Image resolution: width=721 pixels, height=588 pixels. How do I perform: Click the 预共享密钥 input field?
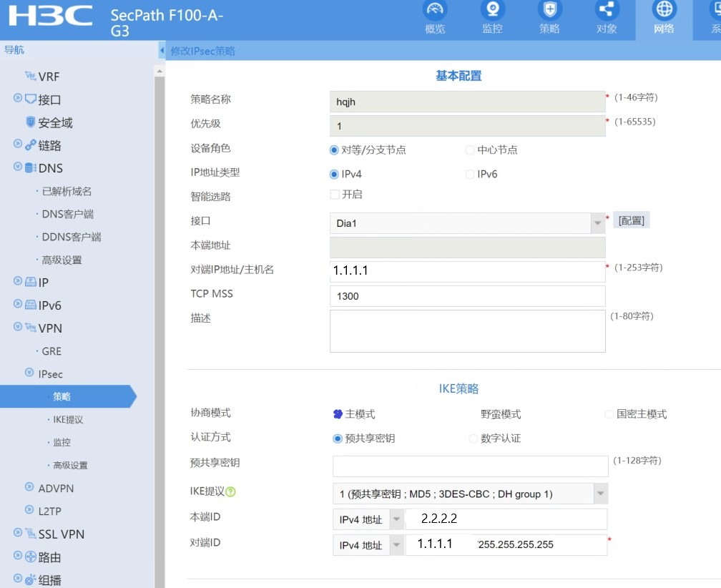tap(470, 466)
